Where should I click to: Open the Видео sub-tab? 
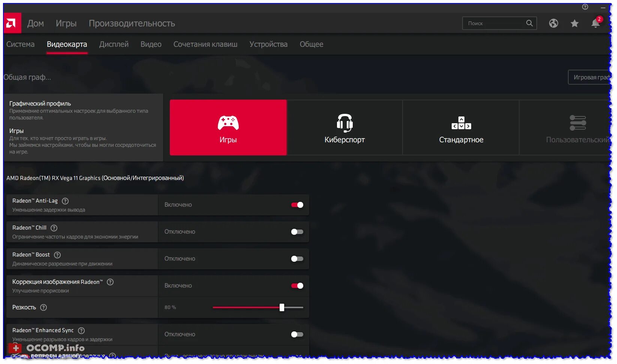(151, 44)
